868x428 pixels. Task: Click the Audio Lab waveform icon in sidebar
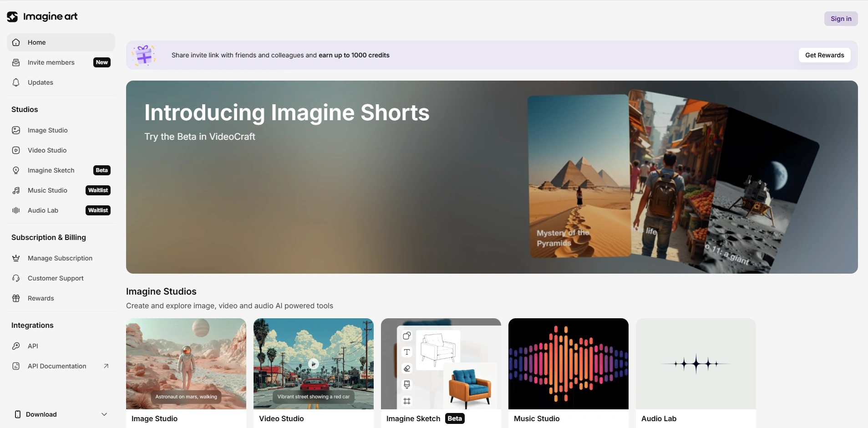pos(16,210)
